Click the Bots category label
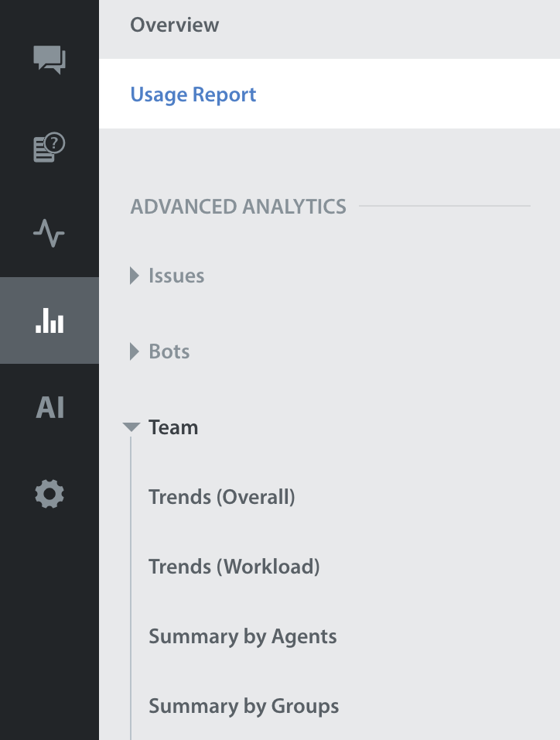560x740 pixels. tap(169, 351)
